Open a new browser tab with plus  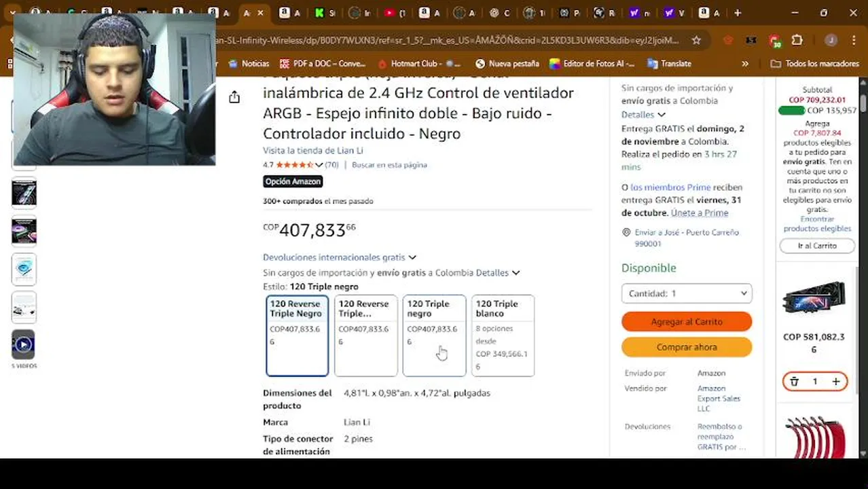tap(738, 12)
